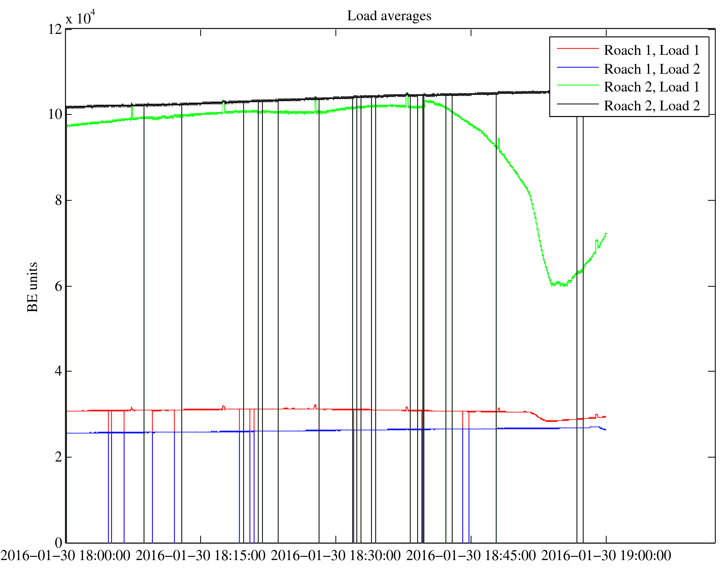Click blue line sample in legend
This screenshot has width=725, height=588.
click(577, 67)
